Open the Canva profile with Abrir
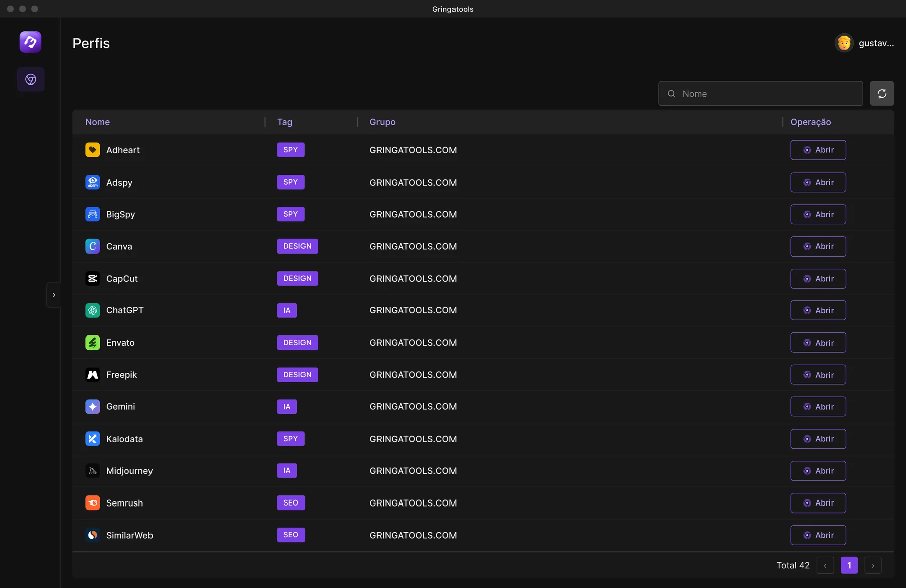906x588 pixels. (x=818, y=246)
